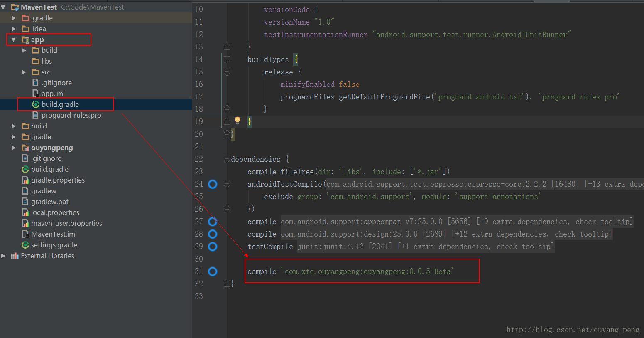Click the app .gitignore file icon
This screenshot has height=338, width=644.
click(x=36, y=83)
